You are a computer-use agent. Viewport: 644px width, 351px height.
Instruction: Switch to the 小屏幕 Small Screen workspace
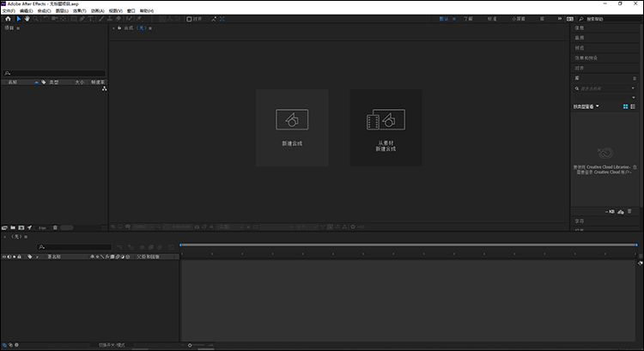coord(519,19)
